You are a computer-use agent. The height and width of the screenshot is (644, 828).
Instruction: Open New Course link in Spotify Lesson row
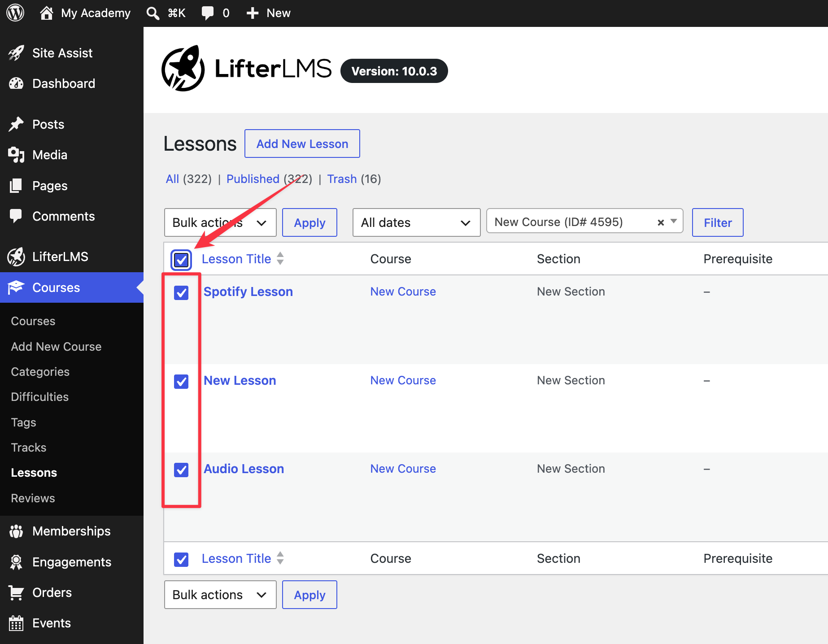click(x=403, y=292)
